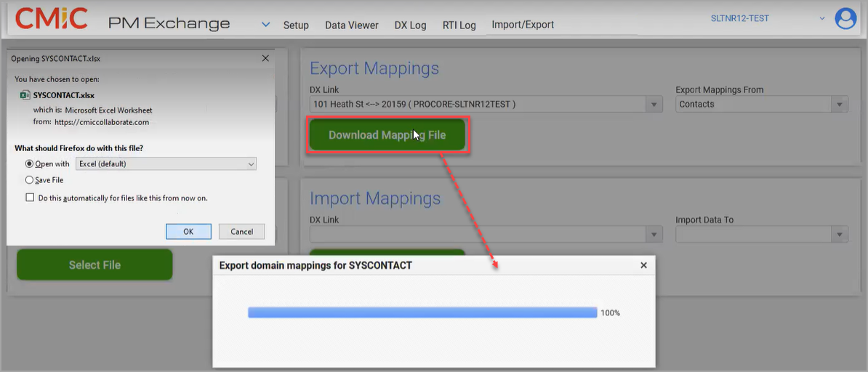The width and height of the screenshot is (868, 372).
Task: Click the Export Mappings heading
Action: (x=374, y=68)
